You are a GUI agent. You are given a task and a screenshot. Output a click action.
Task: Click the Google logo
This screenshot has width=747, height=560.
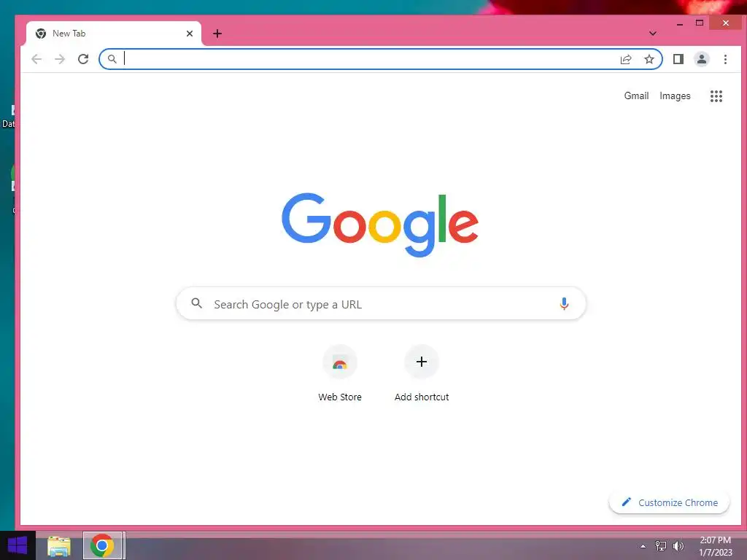(x=379, y=224)
